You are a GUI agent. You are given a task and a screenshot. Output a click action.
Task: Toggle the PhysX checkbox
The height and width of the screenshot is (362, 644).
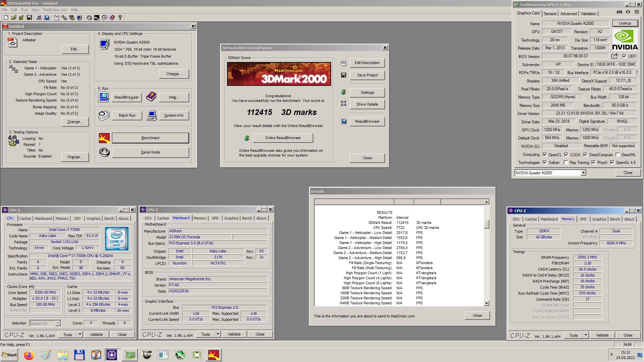[x=593, y=162]
